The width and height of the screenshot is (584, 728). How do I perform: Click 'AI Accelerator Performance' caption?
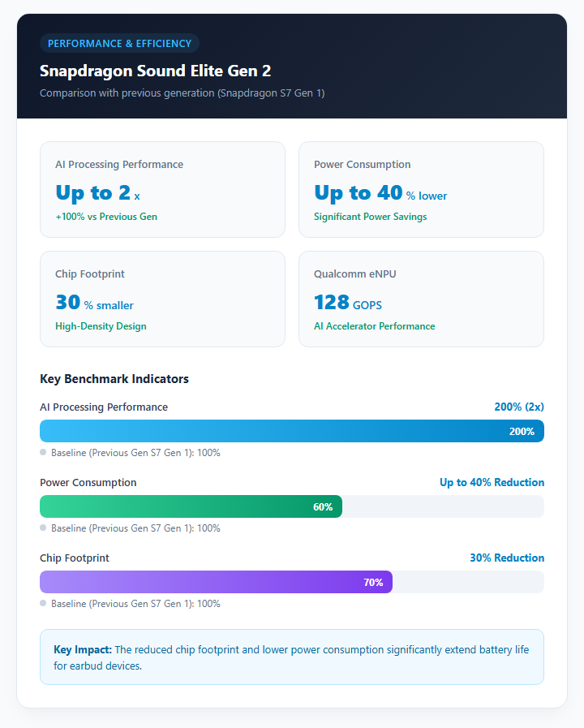pyautogui.click(x=375, y=326)
